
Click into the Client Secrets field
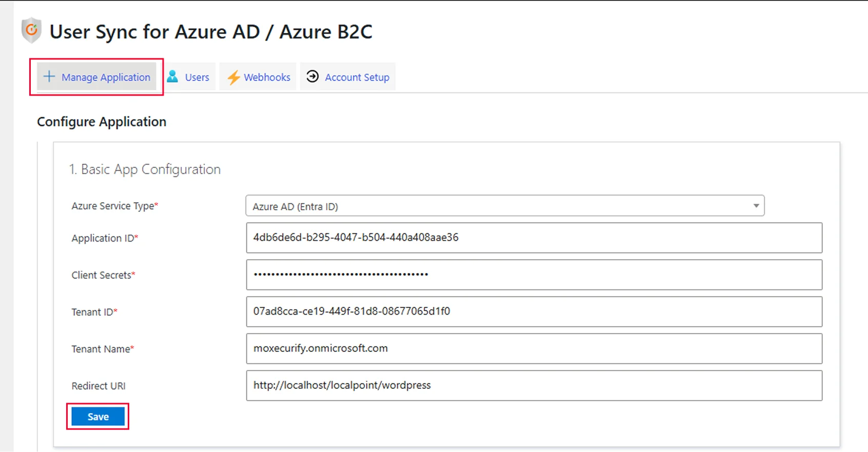(x=534, y=274)
